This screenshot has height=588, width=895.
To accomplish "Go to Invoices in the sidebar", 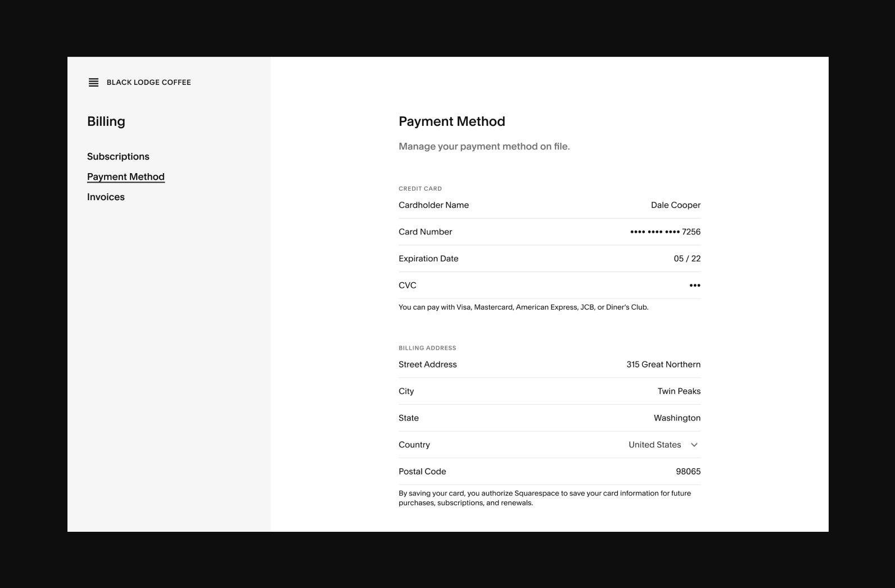I will [x=106, y=197].
